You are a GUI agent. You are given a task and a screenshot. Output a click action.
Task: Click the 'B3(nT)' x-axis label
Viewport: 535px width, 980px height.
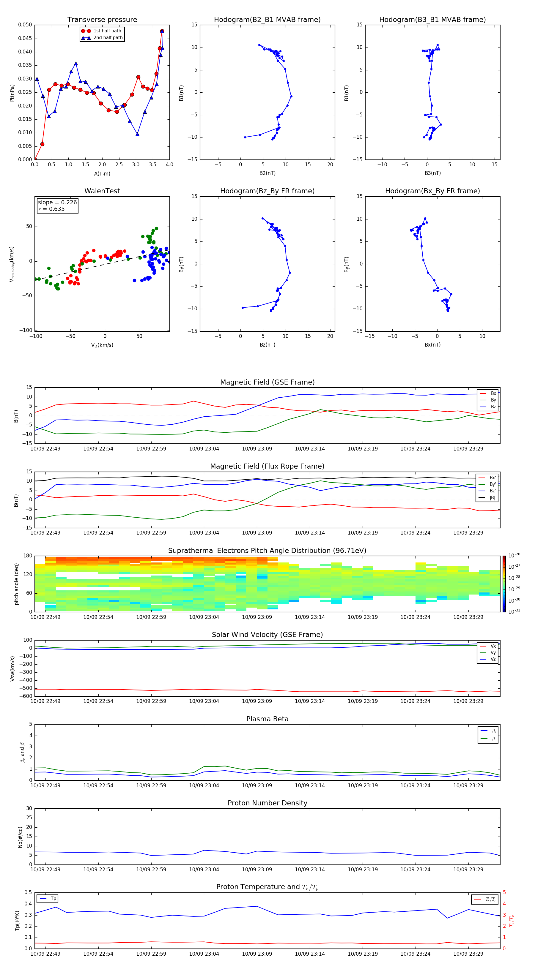tap(432, 173)
